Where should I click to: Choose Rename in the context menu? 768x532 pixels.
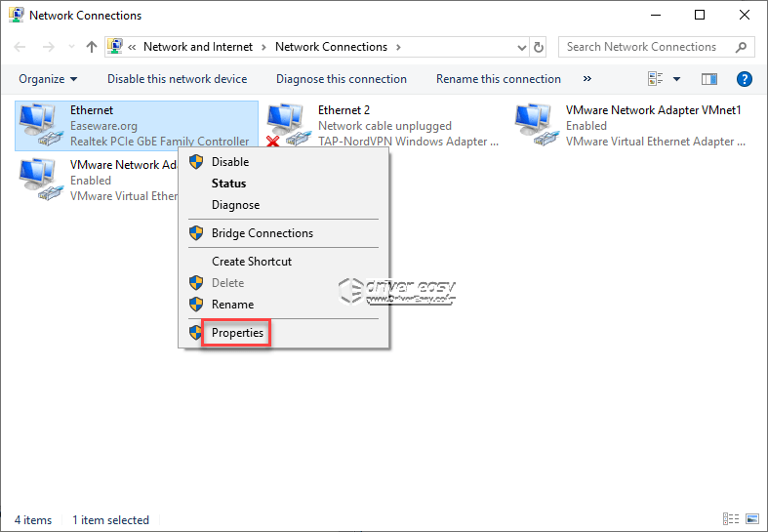click(232, 305)
